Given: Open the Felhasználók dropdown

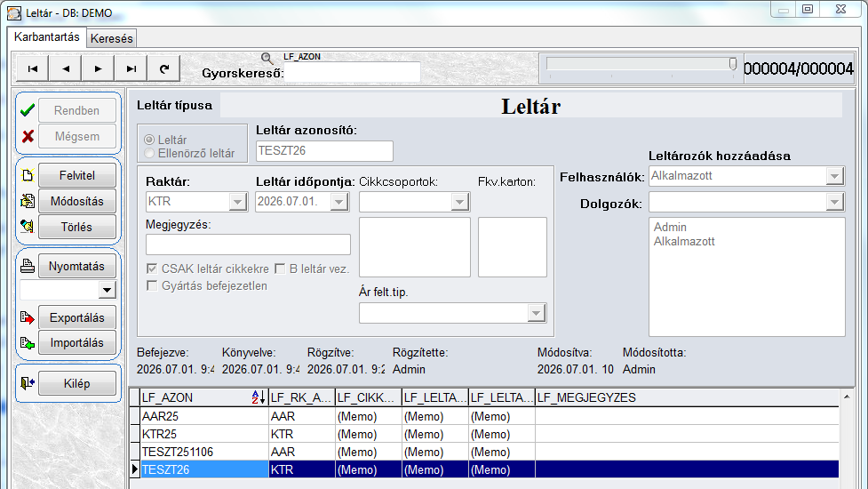Looking at the screenshot, I should tap(834, 176).
